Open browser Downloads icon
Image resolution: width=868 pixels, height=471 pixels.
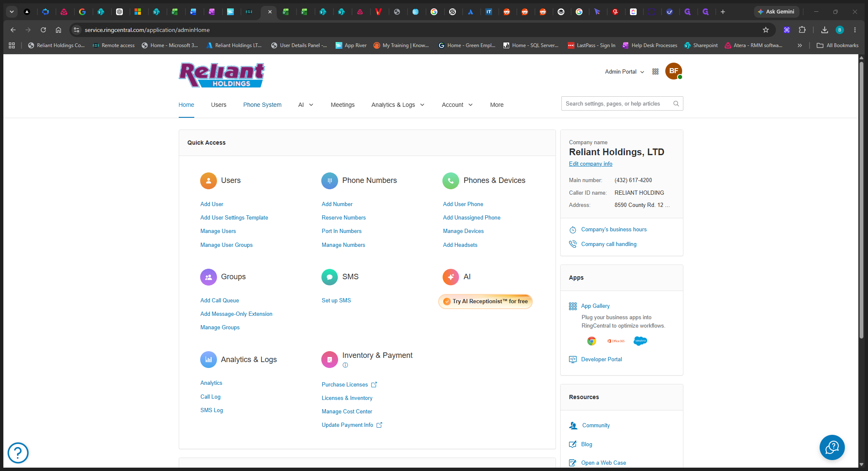pyautogui.click(x=825, y=30)
